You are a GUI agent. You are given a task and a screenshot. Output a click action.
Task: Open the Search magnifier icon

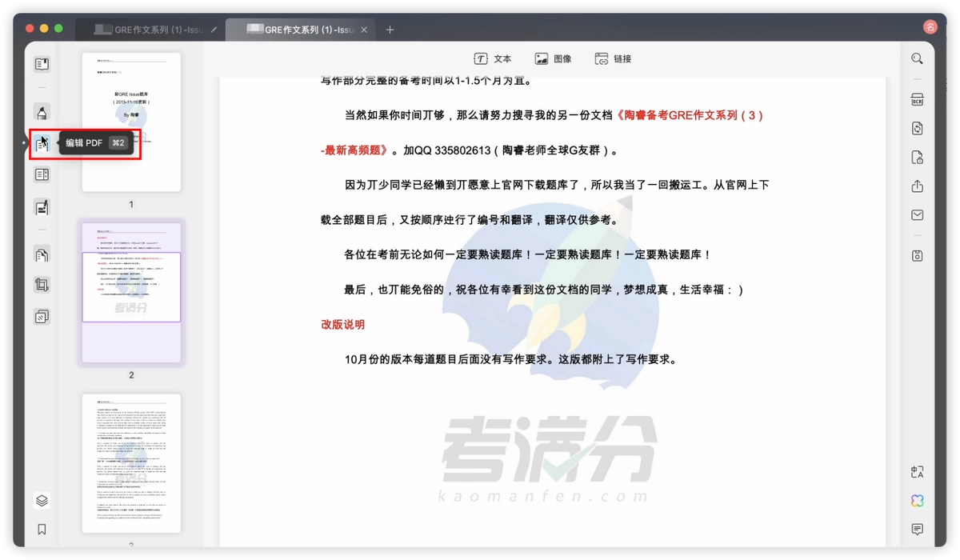click(918, 58)
